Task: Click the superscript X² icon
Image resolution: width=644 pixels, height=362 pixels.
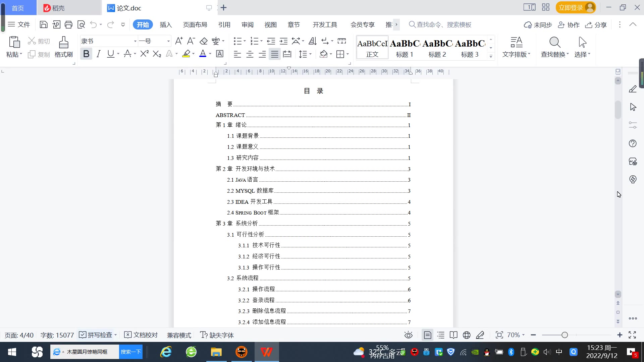Action: tap(144, 54)
